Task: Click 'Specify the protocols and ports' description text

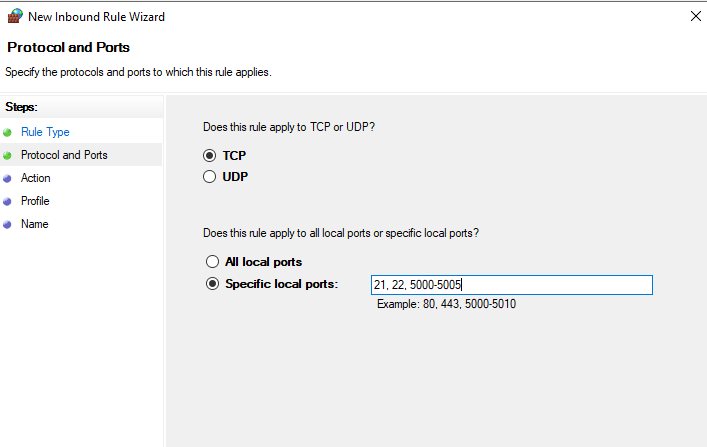Action: tap(138, 72)
